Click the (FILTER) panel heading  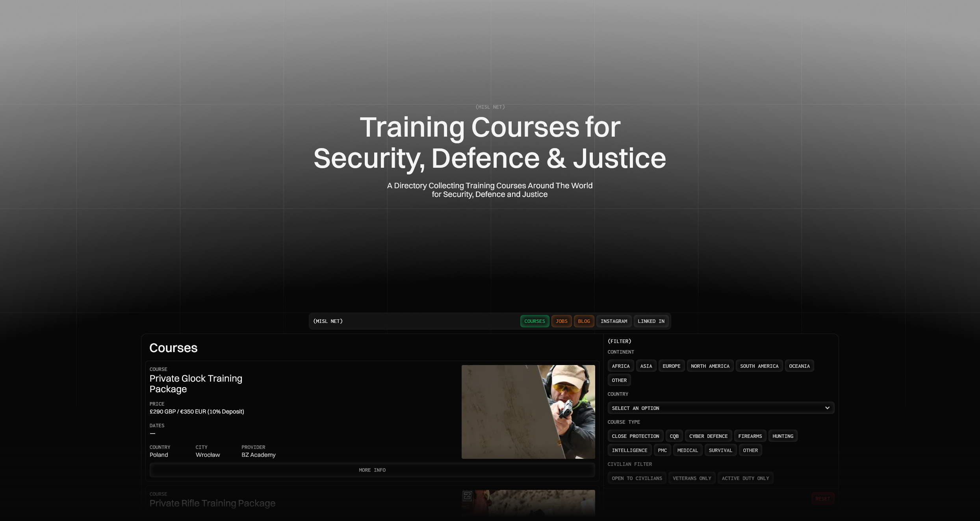(619, 341)
